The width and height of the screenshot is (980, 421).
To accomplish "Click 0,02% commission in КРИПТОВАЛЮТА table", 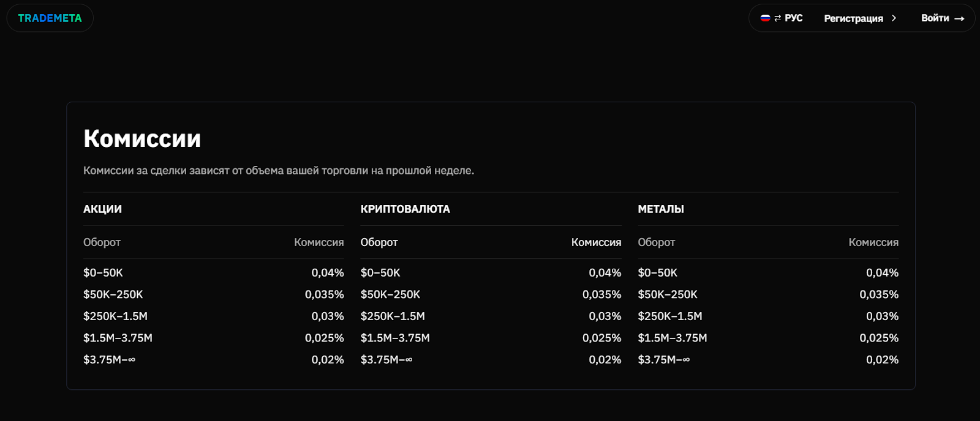I will pos(605,360).
